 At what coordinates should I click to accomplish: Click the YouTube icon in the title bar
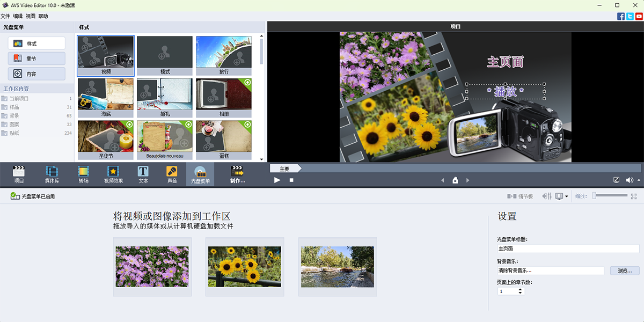[639, 16]
